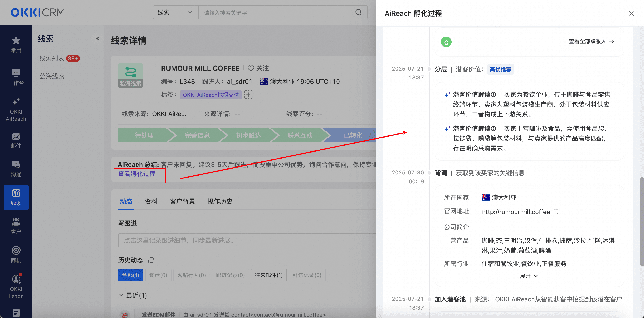This screenshot has width=644, height=318.
Task: Click the search magnifier icon
Action: [x=358, y=12]
